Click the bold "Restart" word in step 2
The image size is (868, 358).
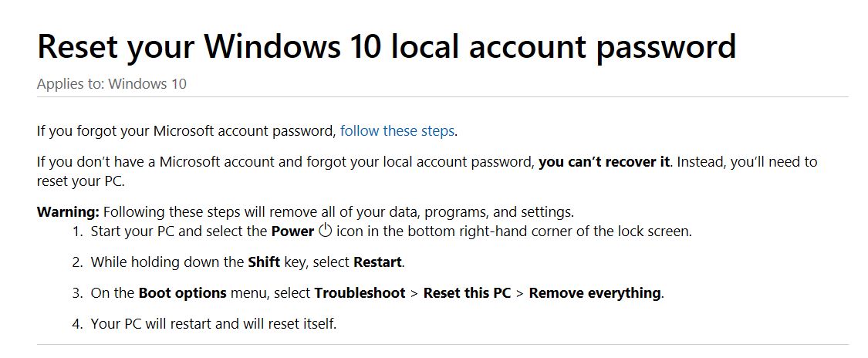377,262
